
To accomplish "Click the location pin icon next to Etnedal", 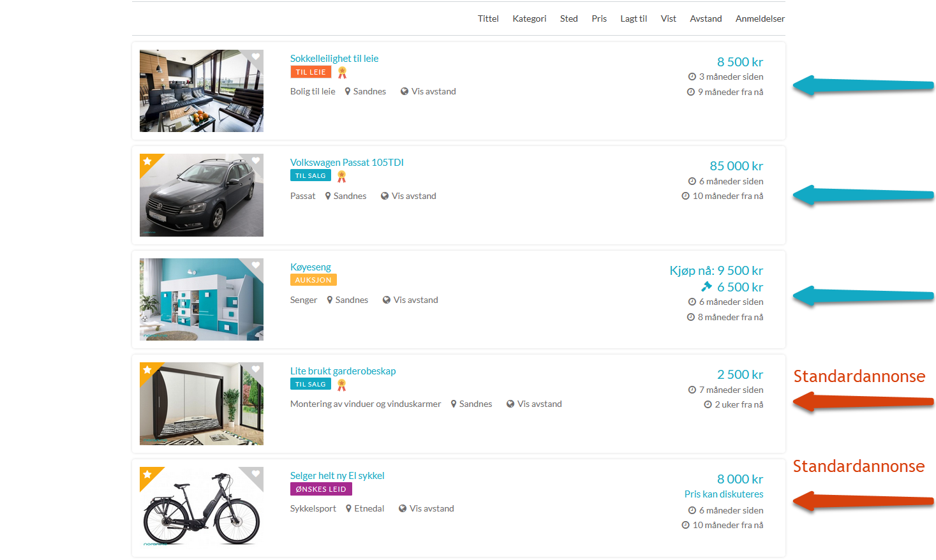I will point(349,508).
